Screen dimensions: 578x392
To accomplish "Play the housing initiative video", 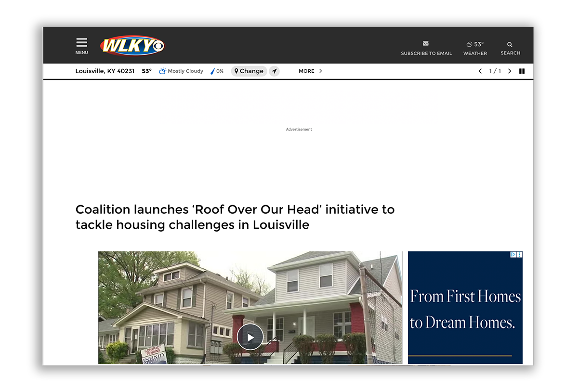I will click(x=250, y=337).
